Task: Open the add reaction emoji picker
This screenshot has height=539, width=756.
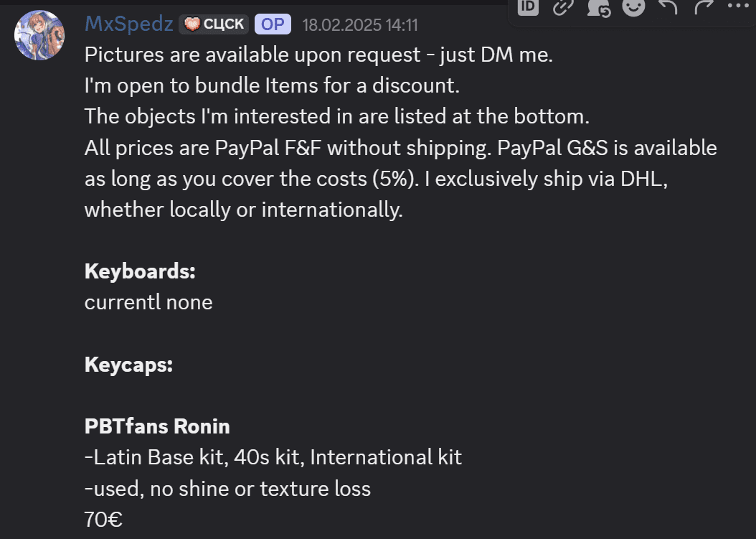Action: [x=633, y=6]
